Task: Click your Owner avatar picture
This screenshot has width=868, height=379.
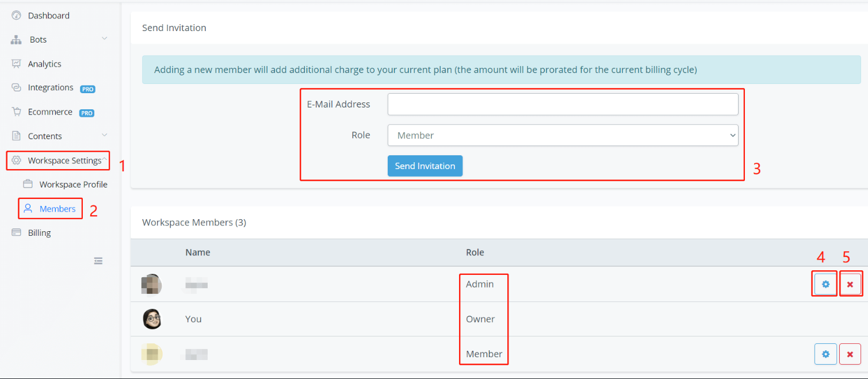Action: pyautogui.click(x=152, y=319)
